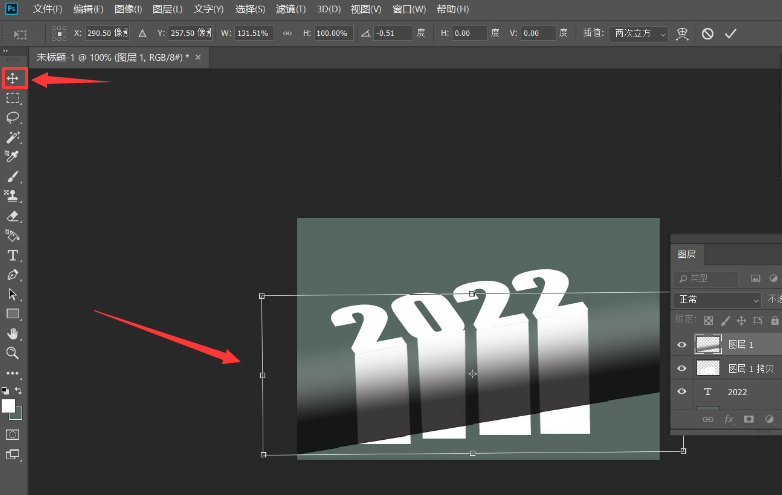782x495 pixels.
Task: Click the foreground color swatch
Action: point(8,405)
